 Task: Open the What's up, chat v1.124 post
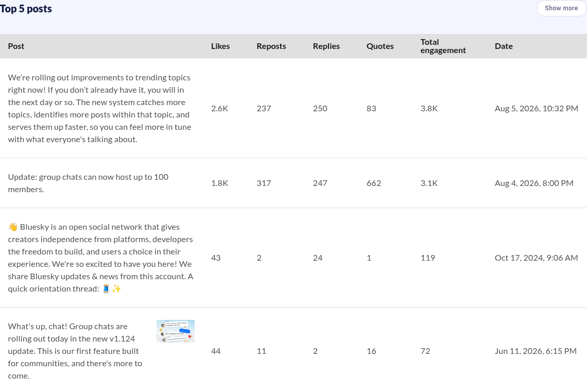[75, 351]
